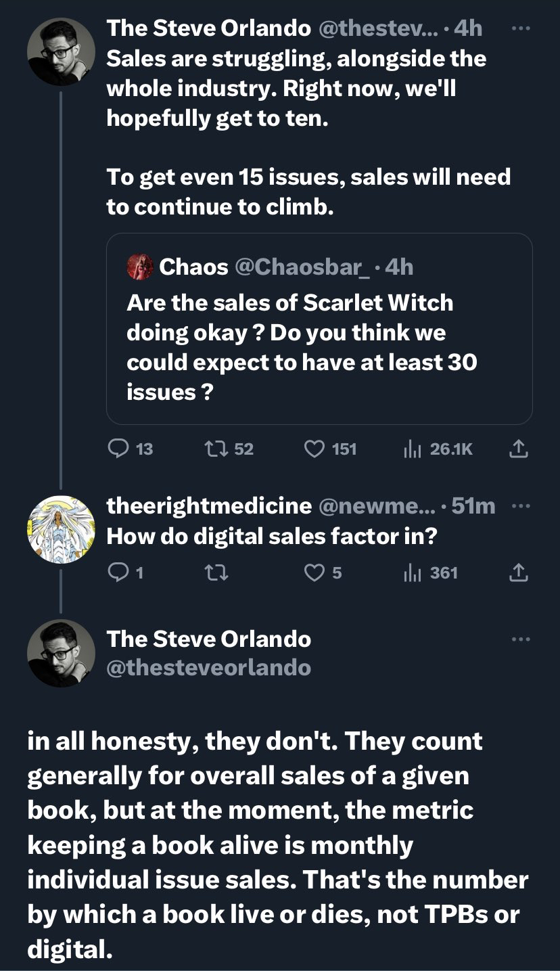Reply to theerightmedicine's digital sales question

coord(117,573)
